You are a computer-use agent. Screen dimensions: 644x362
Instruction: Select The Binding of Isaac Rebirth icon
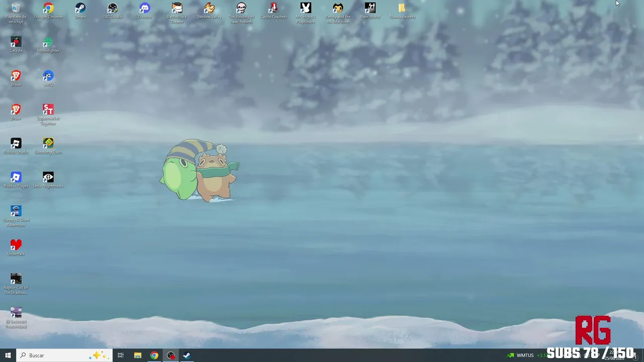242,13
